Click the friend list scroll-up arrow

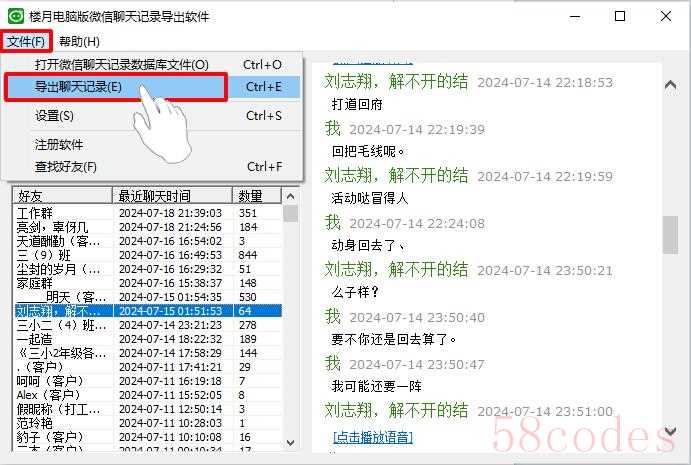[290, 196]
